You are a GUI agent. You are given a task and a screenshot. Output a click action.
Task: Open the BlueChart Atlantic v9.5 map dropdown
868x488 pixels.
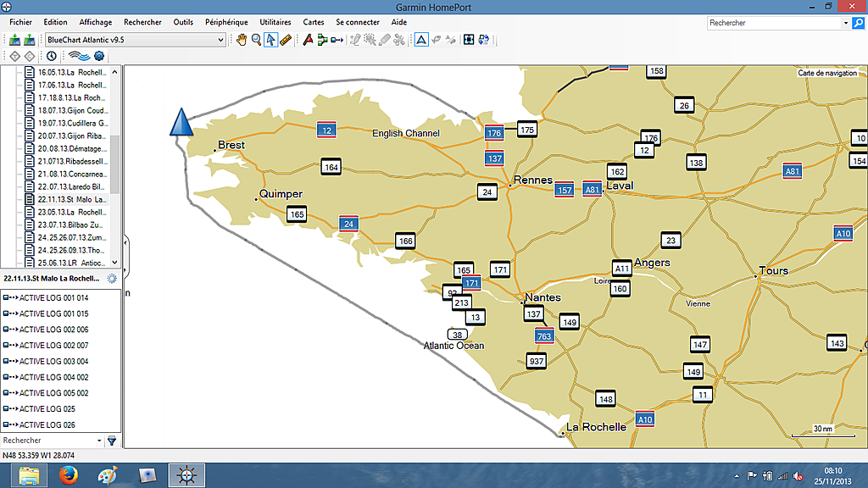click(x=135, y=40)
